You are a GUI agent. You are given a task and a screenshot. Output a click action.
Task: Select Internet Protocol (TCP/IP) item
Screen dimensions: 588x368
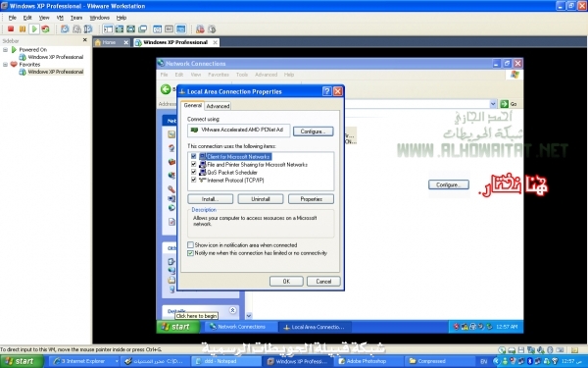pos(235,181)
